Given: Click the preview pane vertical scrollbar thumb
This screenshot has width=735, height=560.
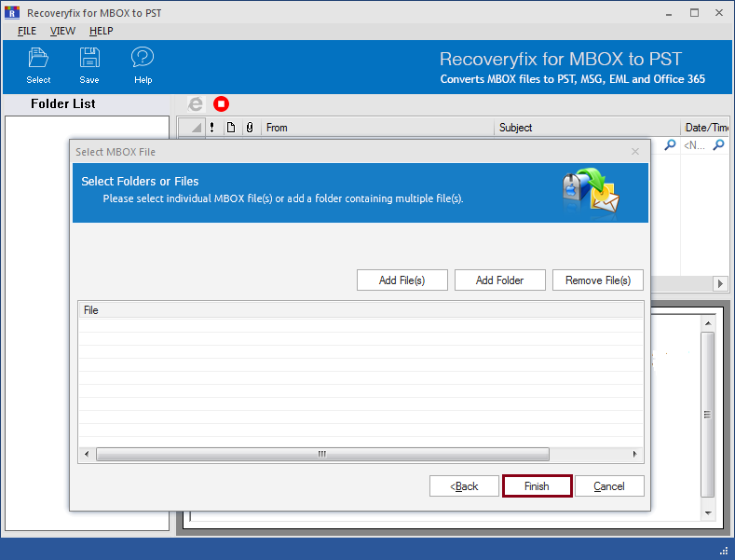Looking at the screenshot, I should pyautogui.click(x=708, y=415).
